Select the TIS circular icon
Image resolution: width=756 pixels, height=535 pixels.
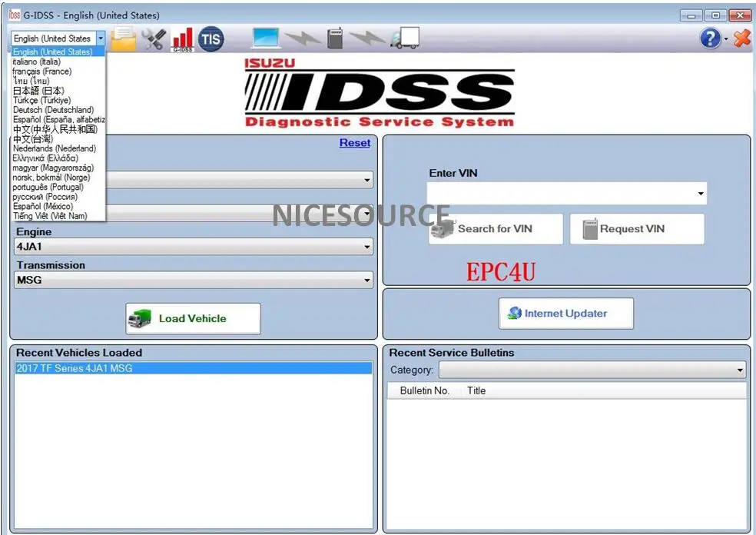210,38
